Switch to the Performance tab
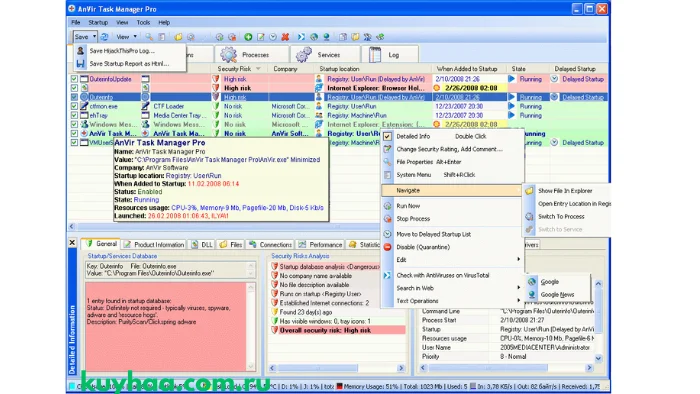Viewport: 700px width, 394px height. [321, 245]
